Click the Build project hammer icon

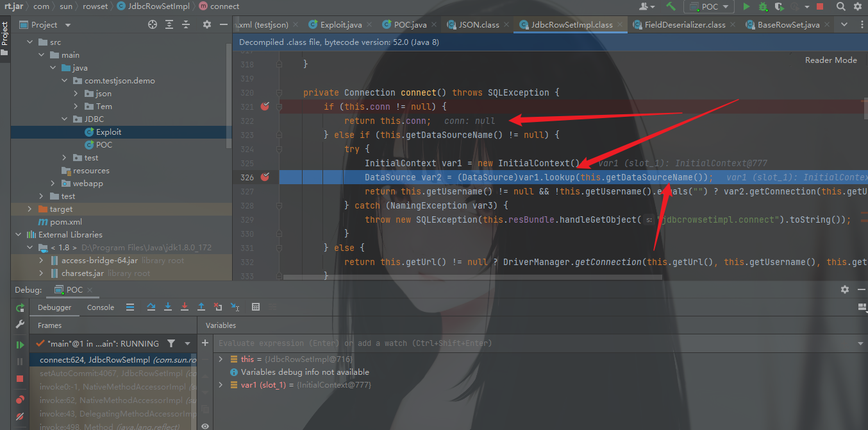point(671,6)
